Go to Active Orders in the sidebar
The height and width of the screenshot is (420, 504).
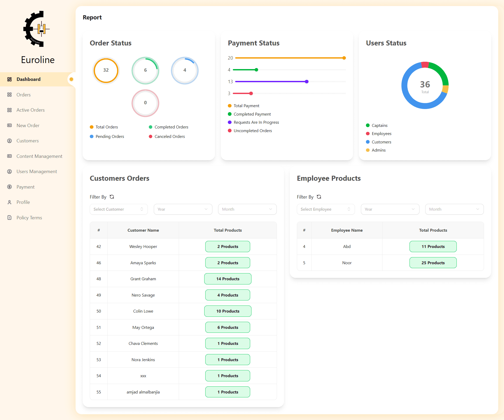point(30,110)
